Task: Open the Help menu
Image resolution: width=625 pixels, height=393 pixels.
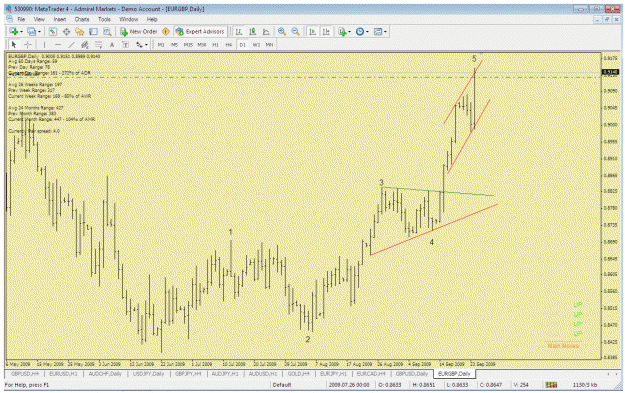Action: click(152, 19)
